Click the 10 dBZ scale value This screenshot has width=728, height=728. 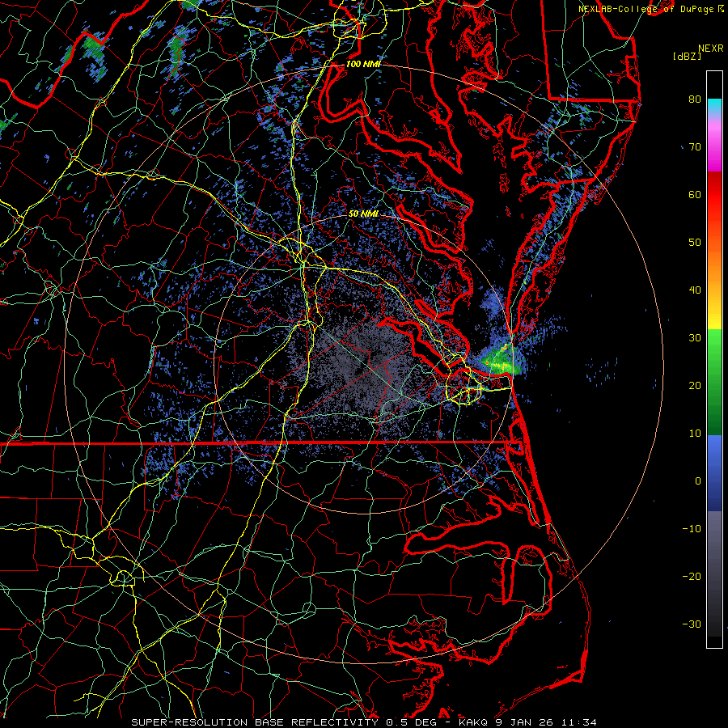pyautogui.click(x=695, y=434)
